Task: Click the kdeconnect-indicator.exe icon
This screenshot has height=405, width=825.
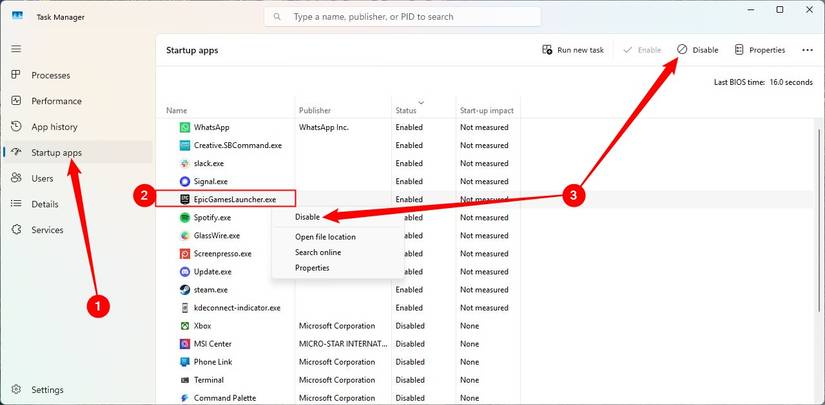Action: point(185,308)
